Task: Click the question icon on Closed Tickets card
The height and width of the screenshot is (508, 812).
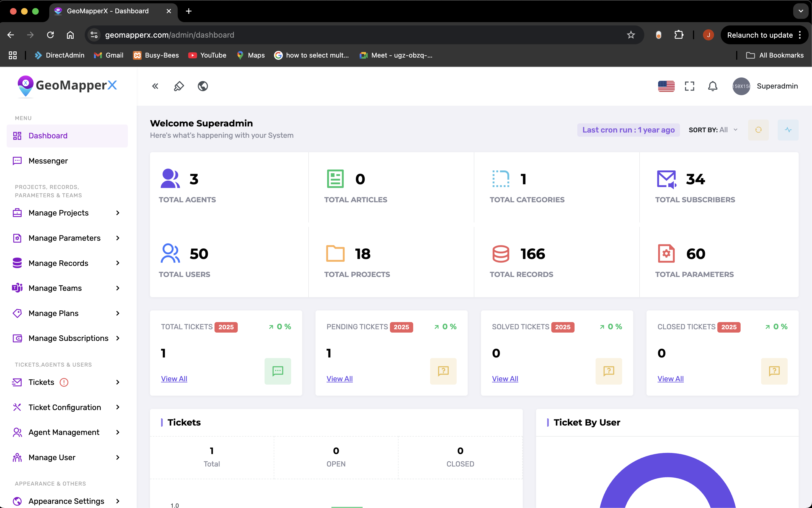Action: (x=774, y=371)
